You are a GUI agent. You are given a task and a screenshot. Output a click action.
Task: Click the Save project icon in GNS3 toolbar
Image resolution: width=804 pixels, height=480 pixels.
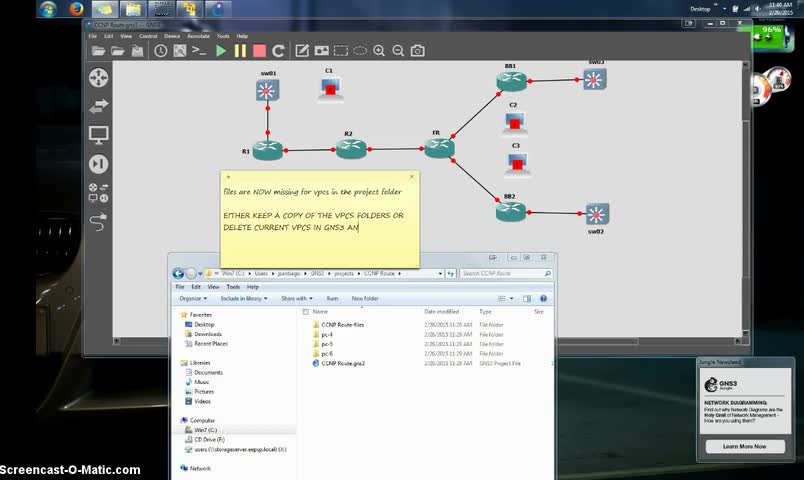(137, 51)
